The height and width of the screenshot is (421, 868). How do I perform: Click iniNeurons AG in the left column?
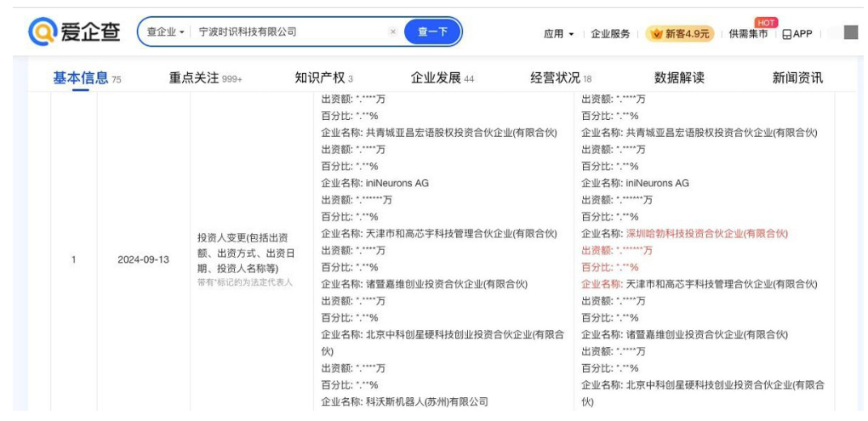tap(397, 183)
